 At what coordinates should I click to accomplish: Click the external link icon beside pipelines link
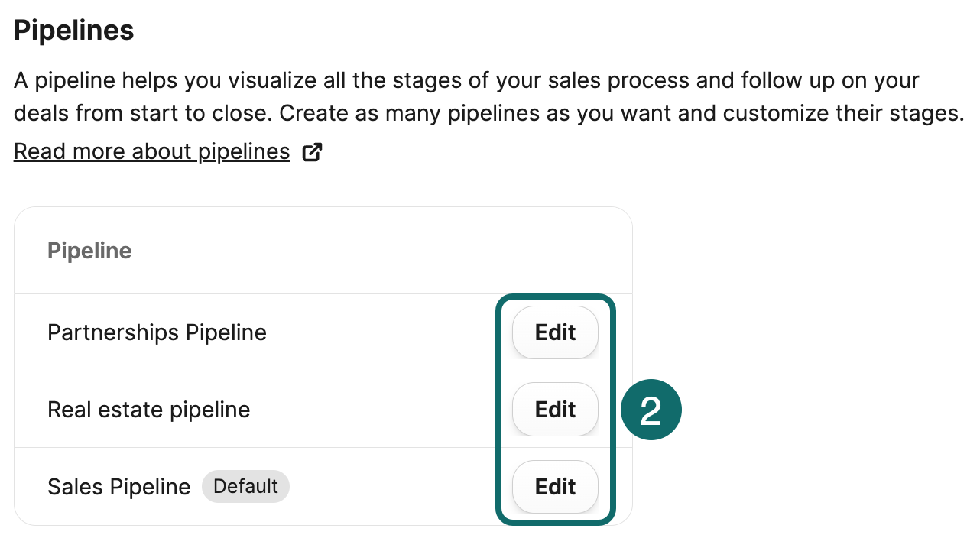pos(312,151)
